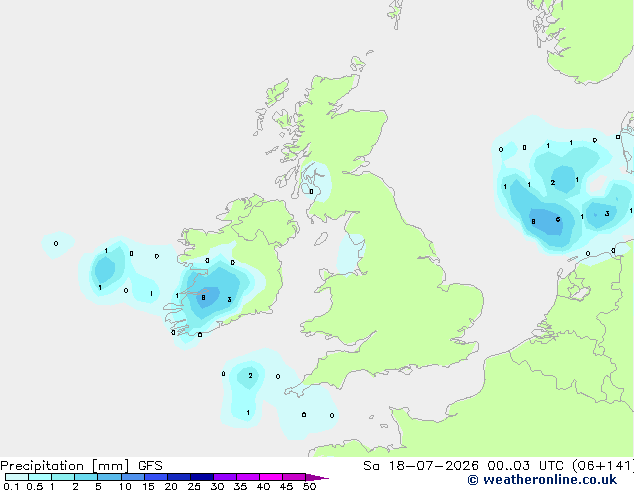Select the 2–5 mm legend swatch
This screenshot has width=634, height=490.
tap(86, 477)
